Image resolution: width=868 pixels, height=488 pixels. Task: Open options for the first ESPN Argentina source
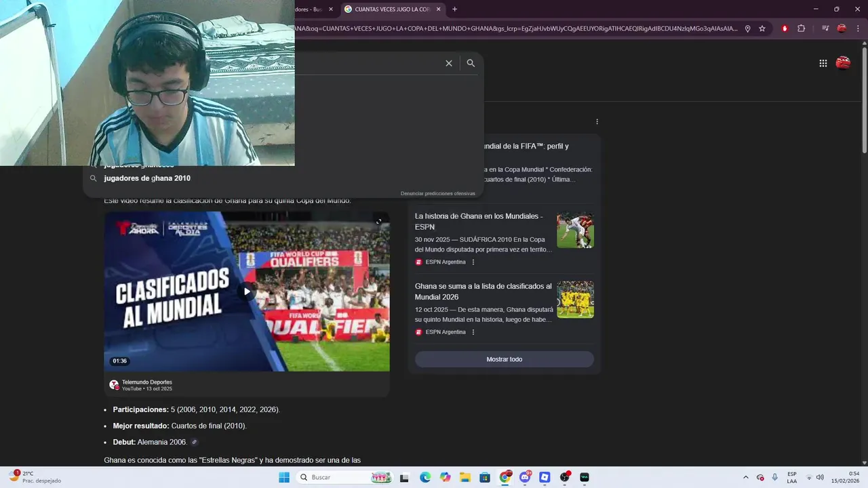(x=473, y=262)
